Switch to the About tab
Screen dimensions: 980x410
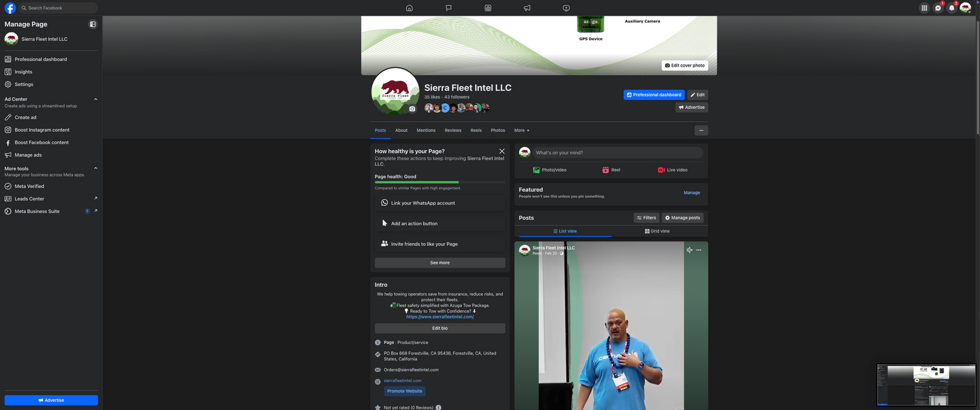pos(401,130)
